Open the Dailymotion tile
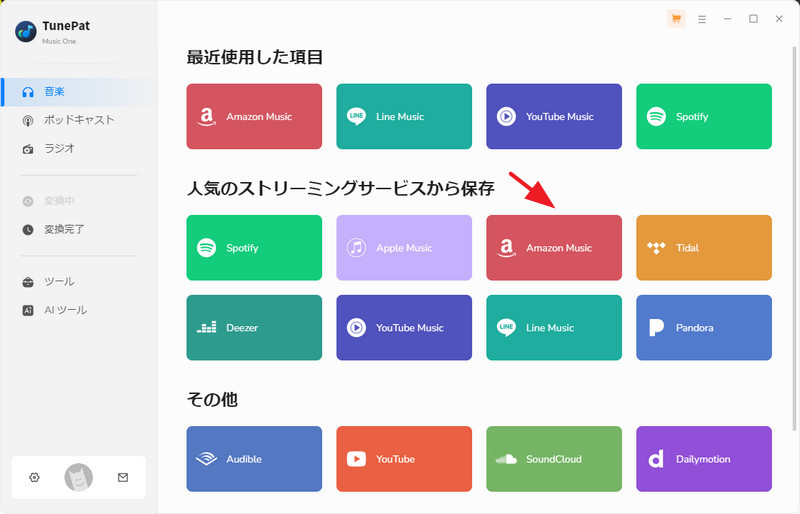This screenshot has width=800, height=514. pos(704,459)
